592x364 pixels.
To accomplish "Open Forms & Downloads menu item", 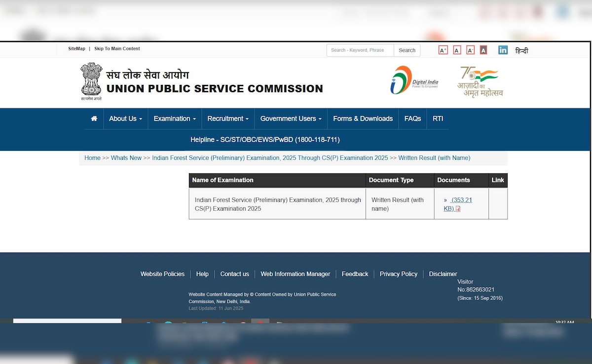I will click(363, 119).
